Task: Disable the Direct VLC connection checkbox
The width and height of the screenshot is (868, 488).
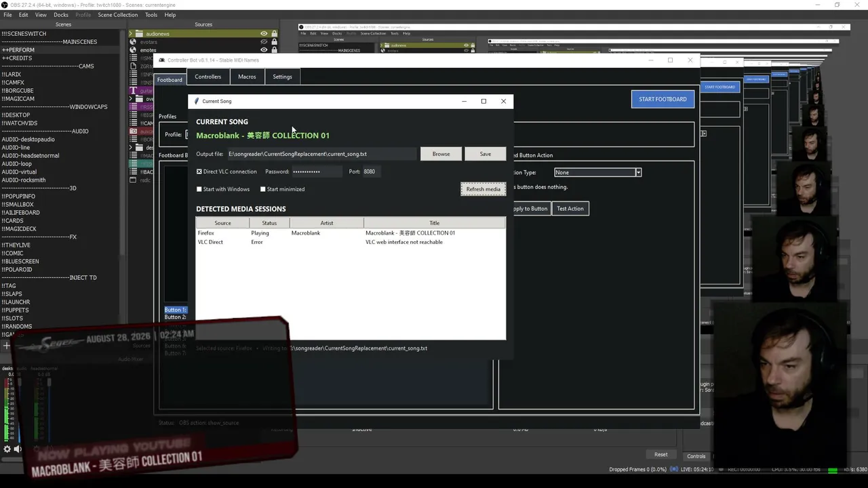Action: (199, 171)
